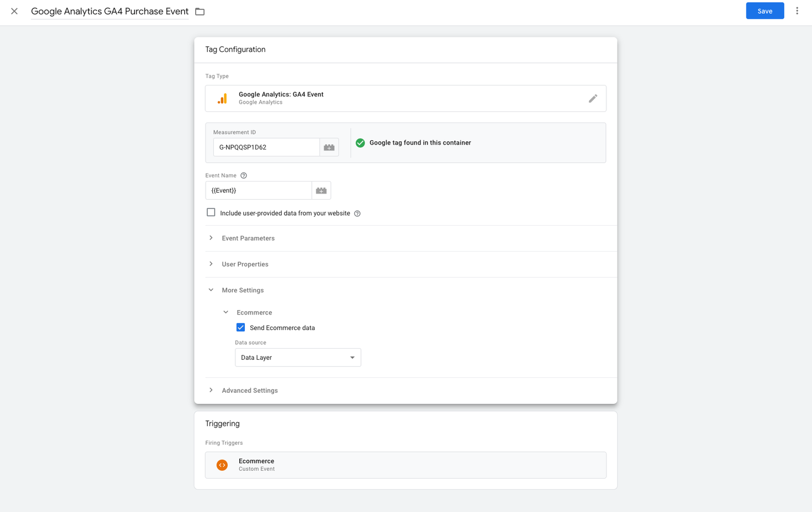Click the green Google tag found checkmark
The height and width of the screenshot is (512, 812).
point(360,143)
